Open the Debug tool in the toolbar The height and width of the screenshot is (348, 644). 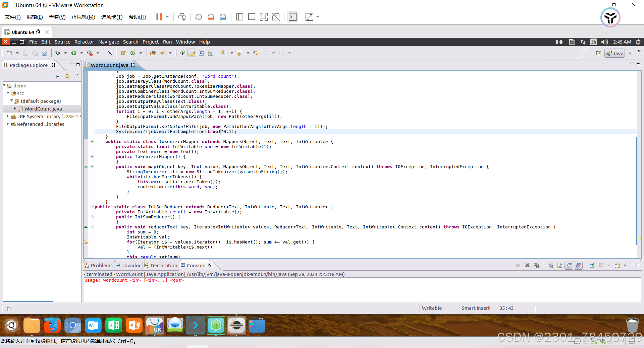[x=58, y=53]
